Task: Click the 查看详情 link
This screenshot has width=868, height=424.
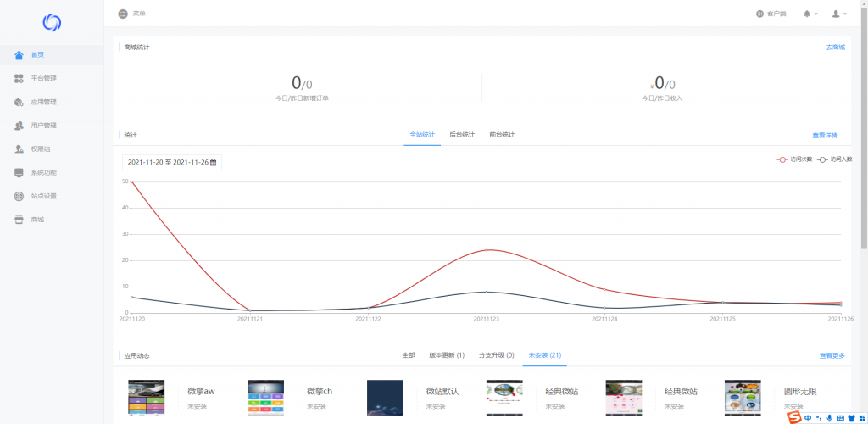Action: click(x=825, y=136)
